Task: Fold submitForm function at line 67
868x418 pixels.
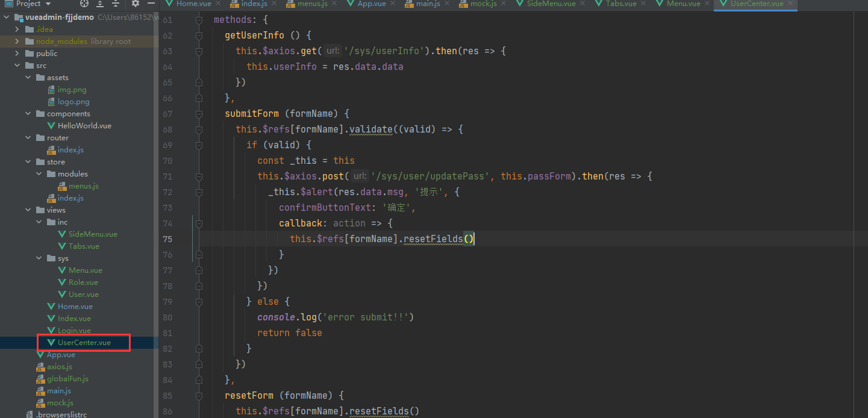Action: click(199, 114)
